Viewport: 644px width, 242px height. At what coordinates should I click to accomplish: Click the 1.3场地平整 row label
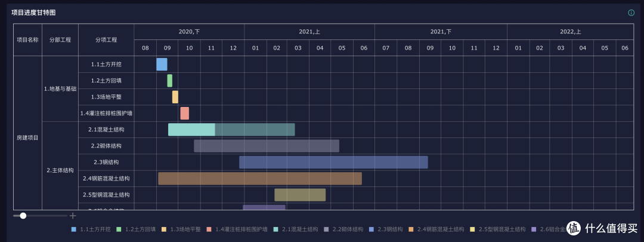click(106, 97)
